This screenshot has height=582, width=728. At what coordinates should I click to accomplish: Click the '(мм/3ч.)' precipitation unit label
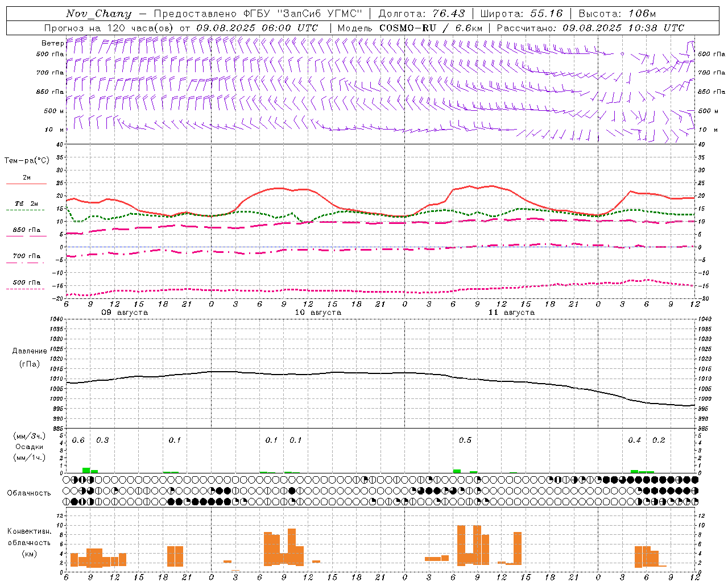point(29,436)
